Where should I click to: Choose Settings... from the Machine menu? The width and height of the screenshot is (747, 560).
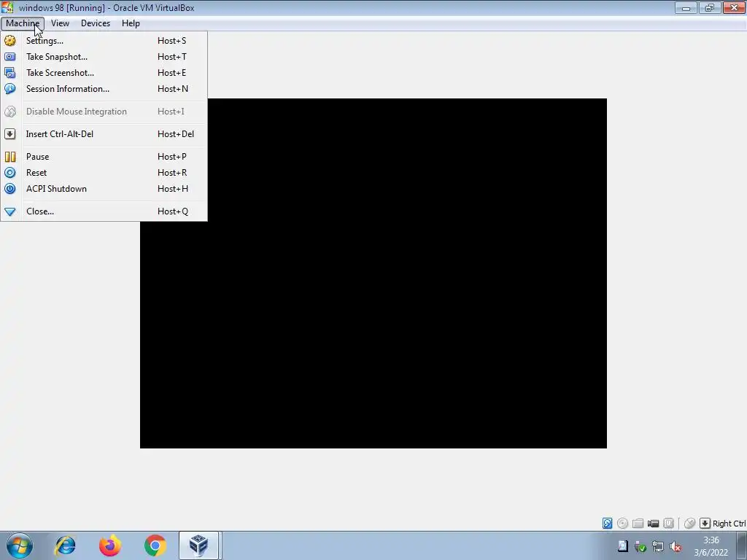(104, 41)
